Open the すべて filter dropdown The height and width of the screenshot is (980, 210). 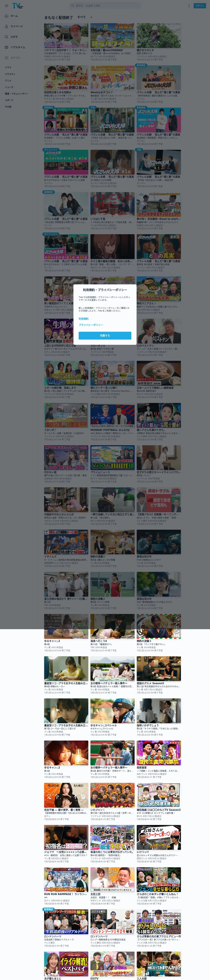click(x=85, y=17)
